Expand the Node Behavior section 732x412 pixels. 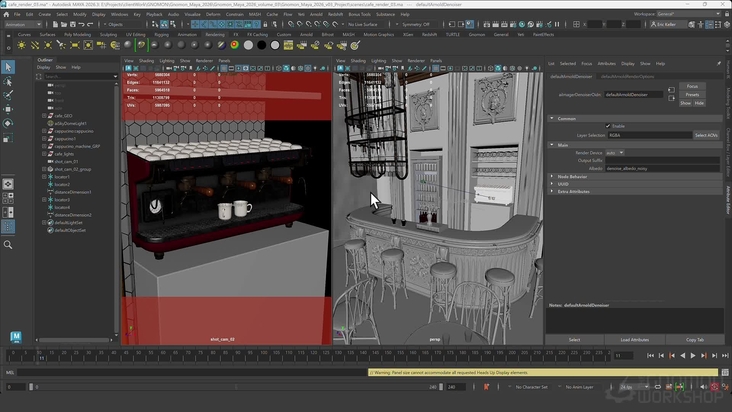tap(552, 177)
